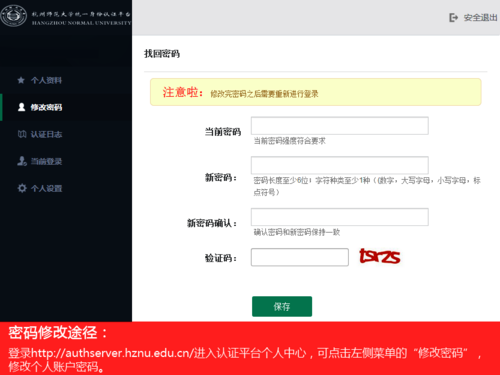This screenshot has height=375, width=500.
Task: Click the person icon beside 修改密码
Action: pyautogui.click(x=21, y=107)
